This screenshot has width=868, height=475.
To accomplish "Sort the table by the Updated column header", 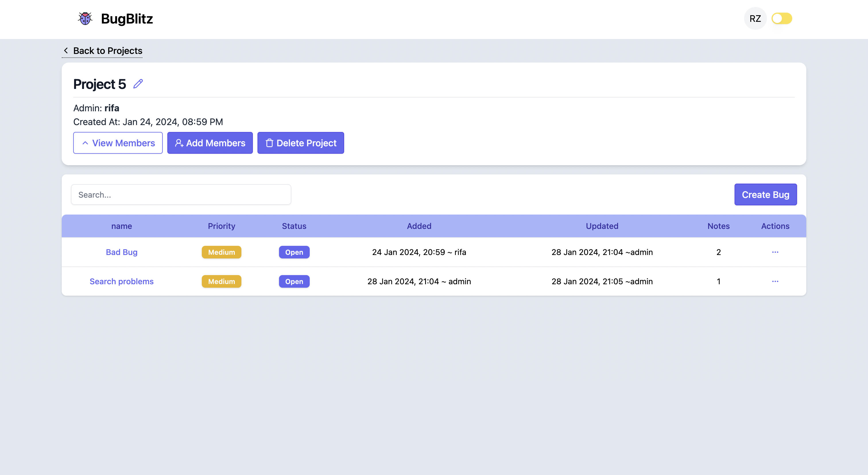I will click(601, 226).
